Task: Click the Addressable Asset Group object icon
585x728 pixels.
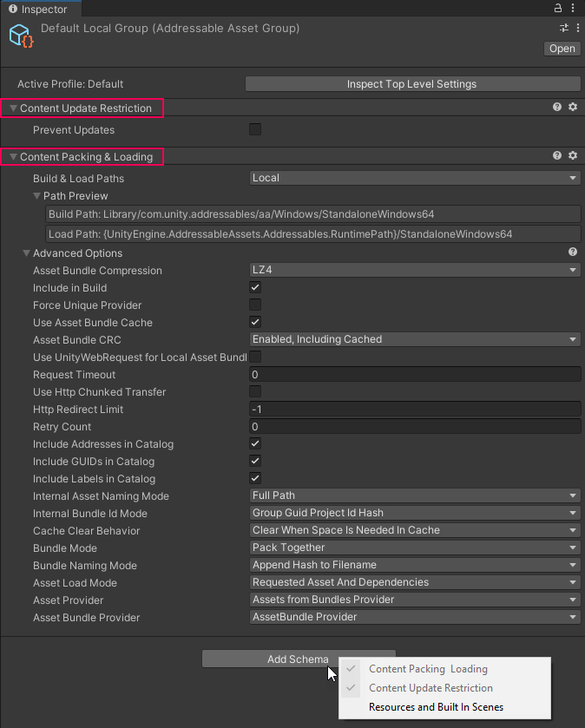Action: point(21,36)
